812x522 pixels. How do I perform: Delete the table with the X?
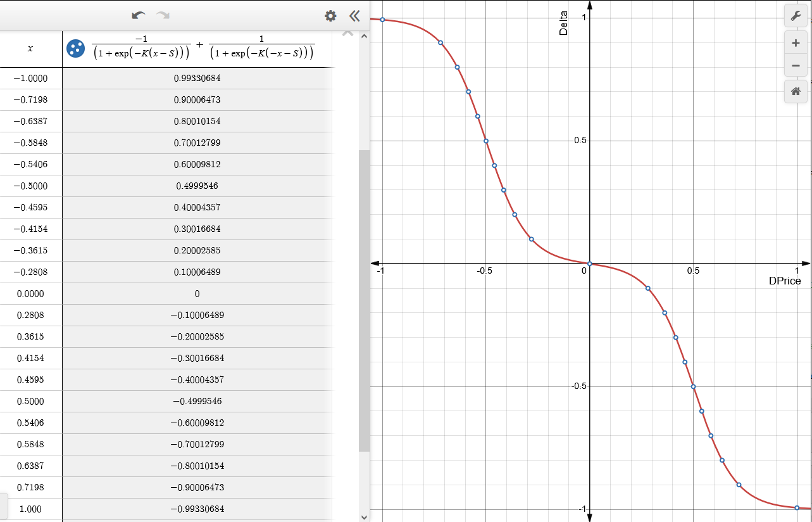347,33
